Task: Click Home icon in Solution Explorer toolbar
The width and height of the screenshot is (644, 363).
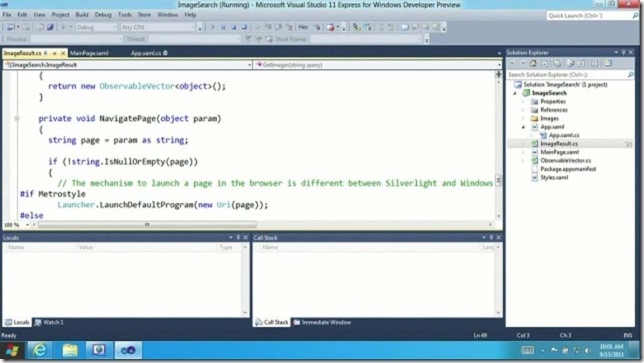Action: click(533, 63)
